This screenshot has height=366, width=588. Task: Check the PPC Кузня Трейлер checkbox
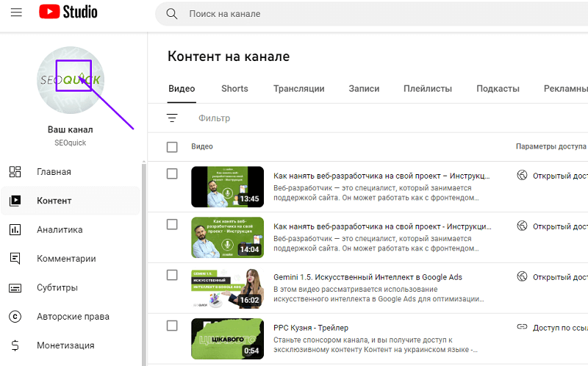172,326
